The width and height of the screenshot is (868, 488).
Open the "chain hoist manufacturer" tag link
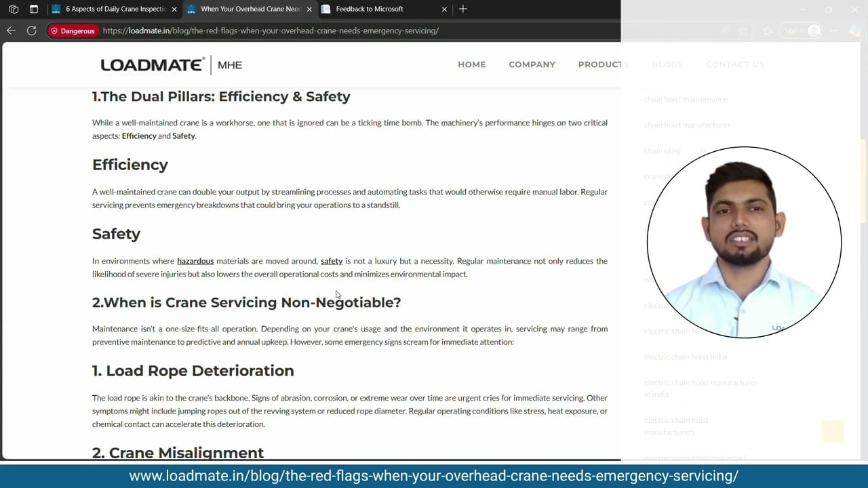(x=687, y=125)
